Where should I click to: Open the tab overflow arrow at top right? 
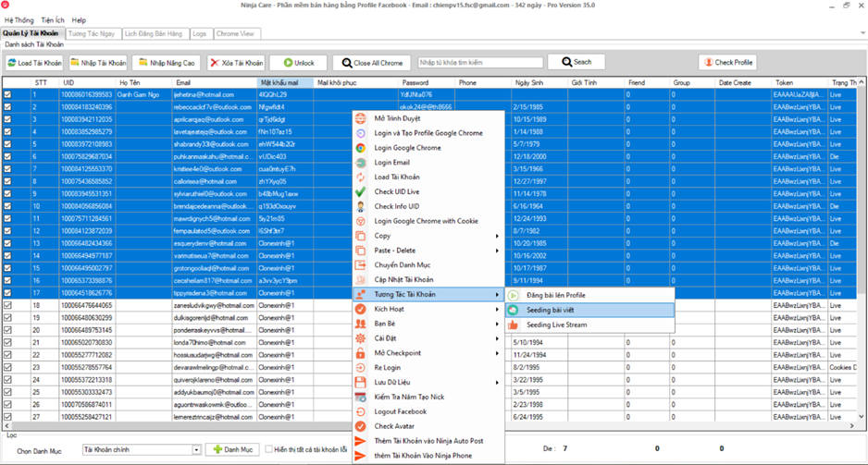(x=862, y=33)
